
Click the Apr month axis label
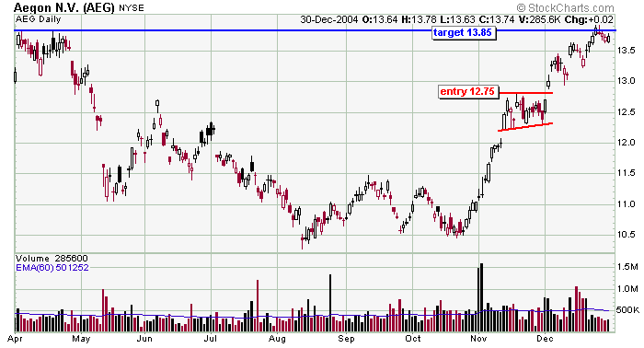15,339
